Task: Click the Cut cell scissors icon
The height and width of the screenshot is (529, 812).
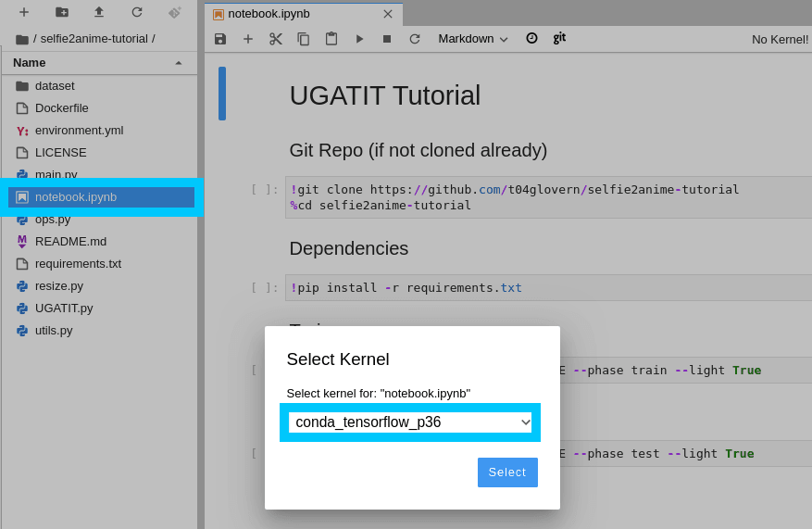Action: [276, 39]
